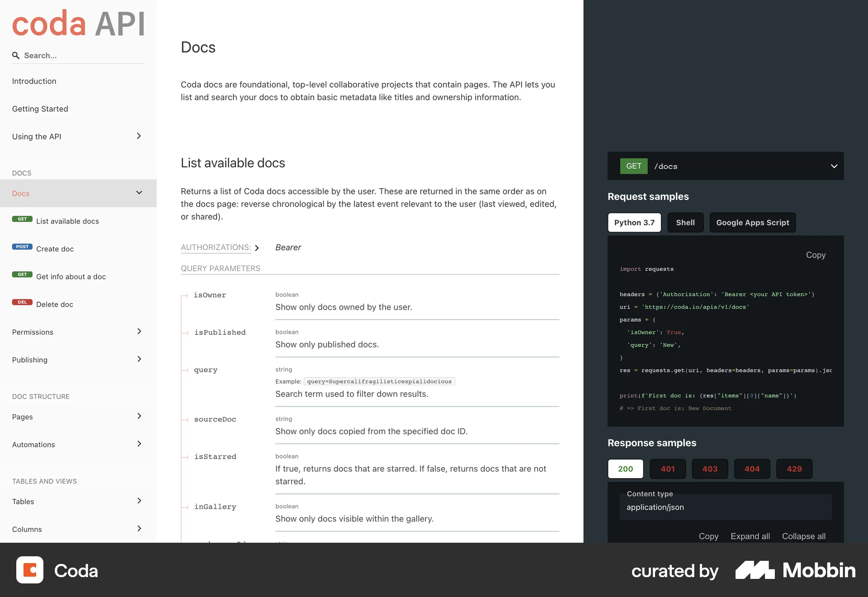The height and width of the screenshot is (597, 868).
Task: Click the POST badge beside Create doc
Action: coord(22,246)
